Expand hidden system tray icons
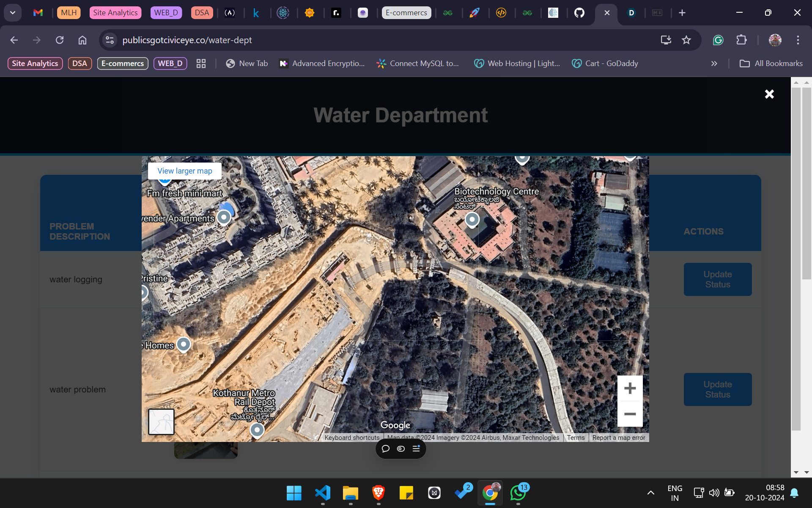The height and width of the screenshot is (508, 812). [650, 493]
